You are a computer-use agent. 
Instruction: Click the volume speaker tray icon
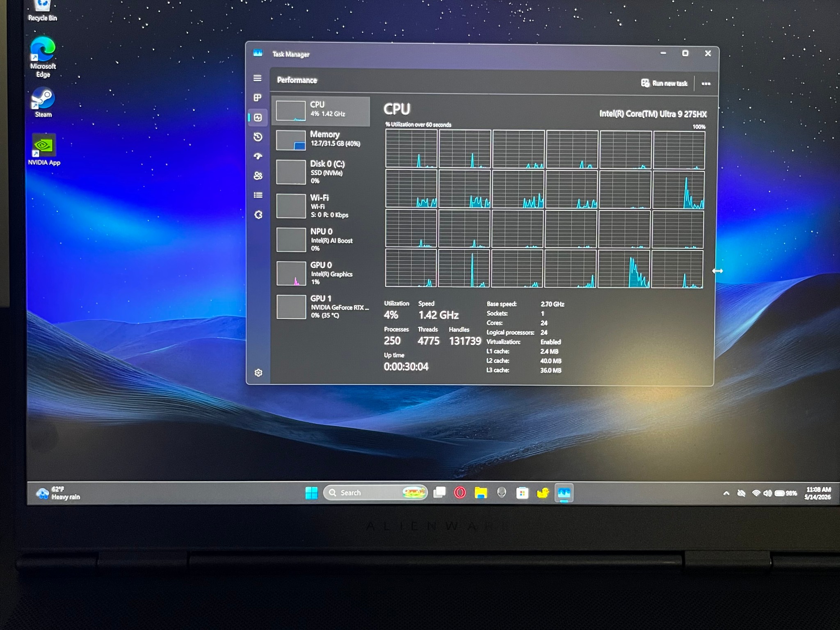(767, 493)
